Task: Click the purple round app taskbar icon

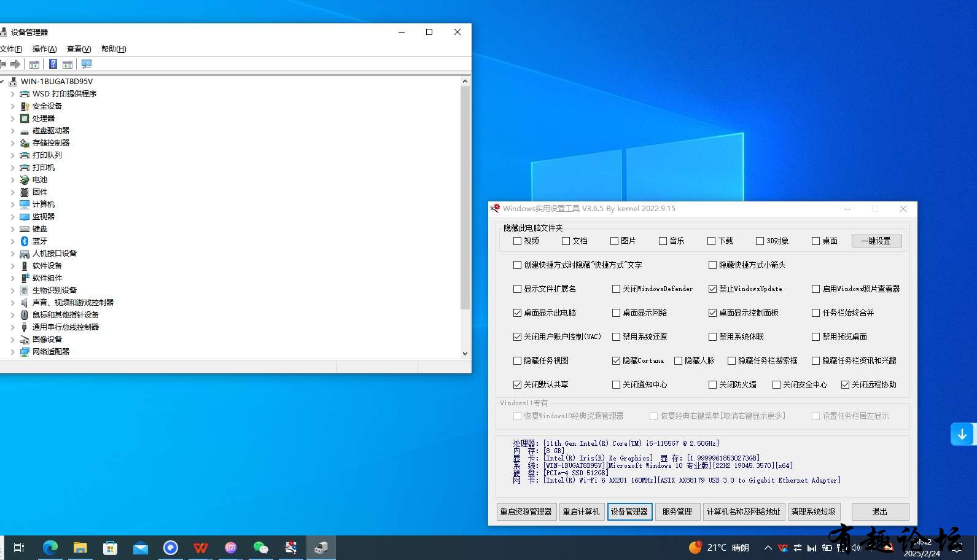Action: coord(231,547)
